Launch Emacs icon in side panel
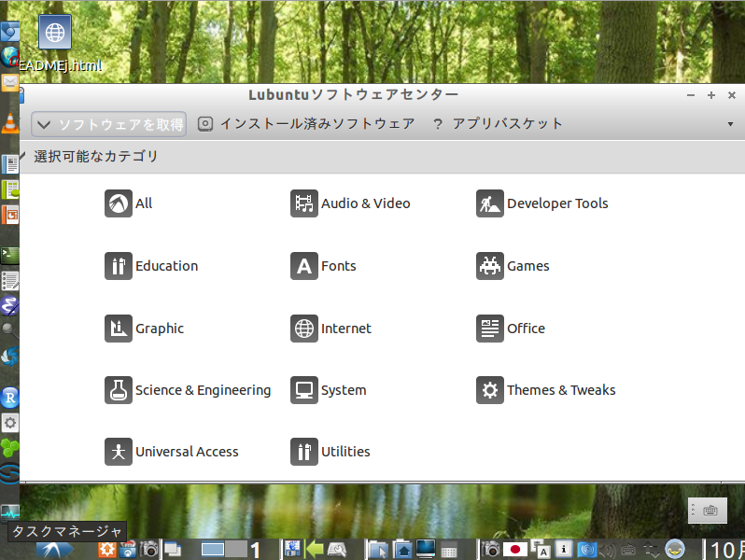This screenshot has width=745, height=560. (9, 305)
